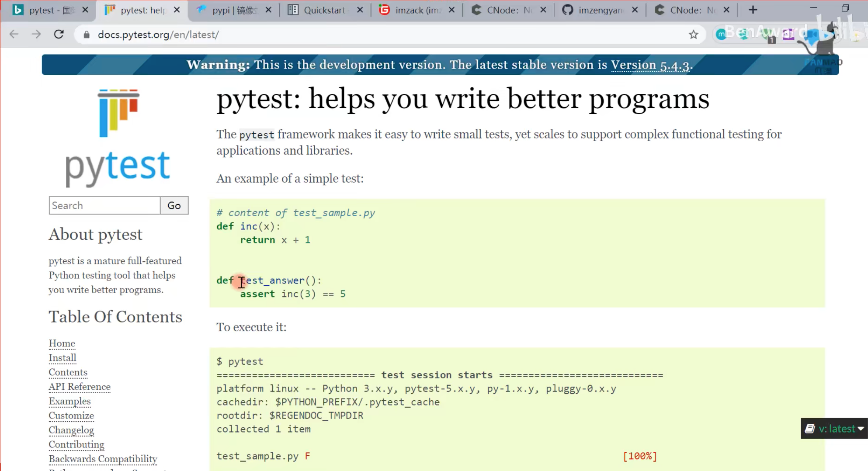Close the first CNode tab
Image resolution: width=868 pixels, height=471 pixels.
[x=543, y=10]
